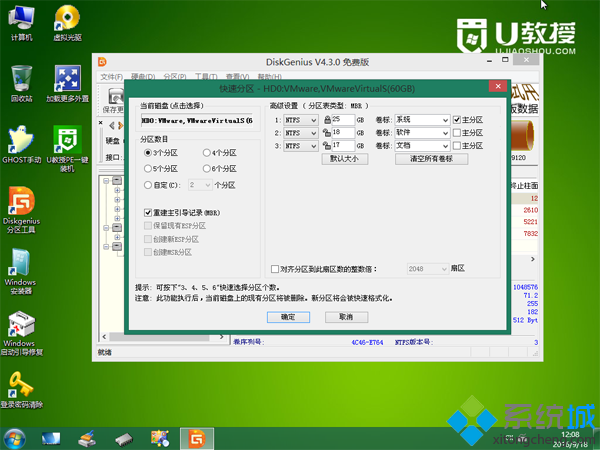Click the 默认大小 button
600x450 pixels.
point(345,159)
